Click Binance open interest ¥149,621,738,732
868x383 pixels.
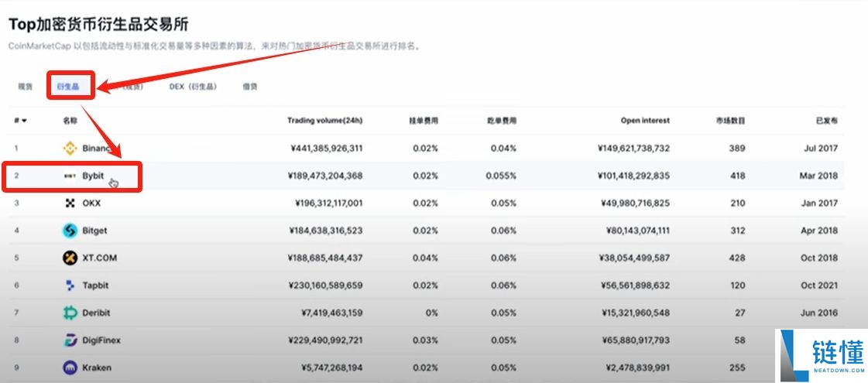tap(634, 149)
